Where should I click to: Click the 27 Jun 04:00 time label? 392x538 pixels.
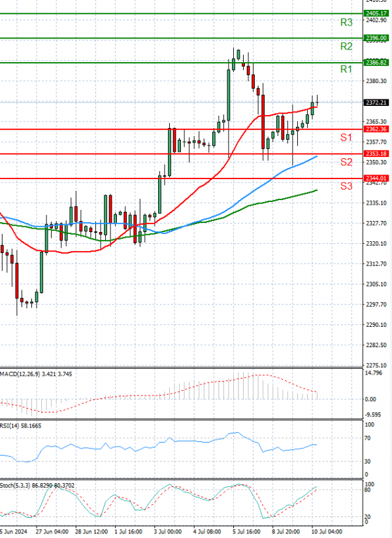(x=52, y=532)
